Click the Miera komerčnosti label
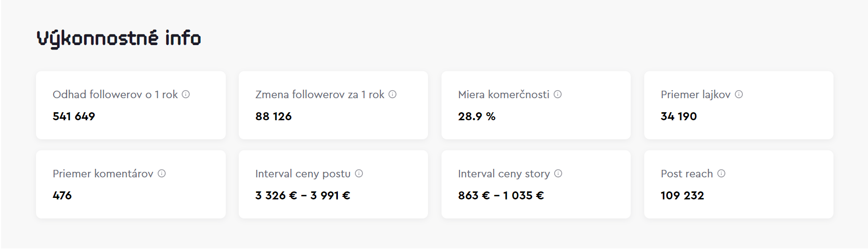 point(504,94)
